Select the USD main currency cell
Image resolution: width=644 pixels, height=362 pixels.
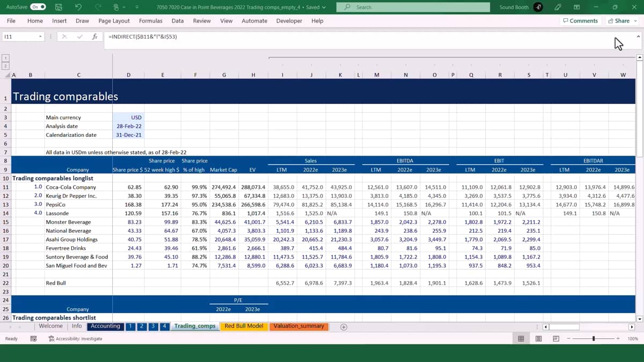pyautogui.click(x=128, y=117)
